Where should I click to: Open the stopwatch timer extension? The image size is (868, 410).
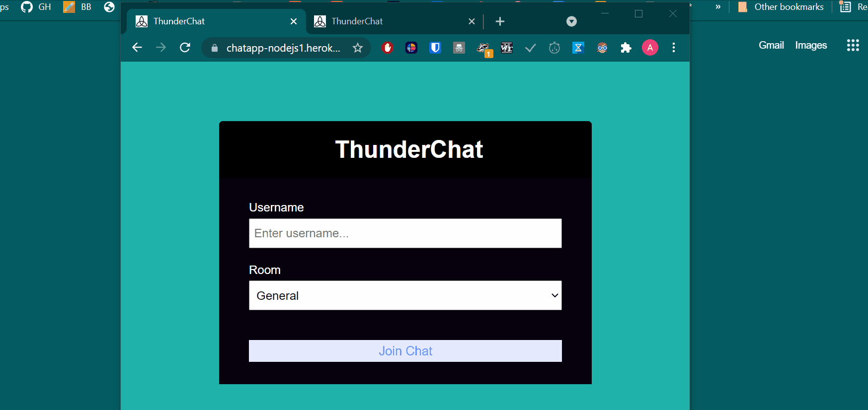tap(554, 48)
